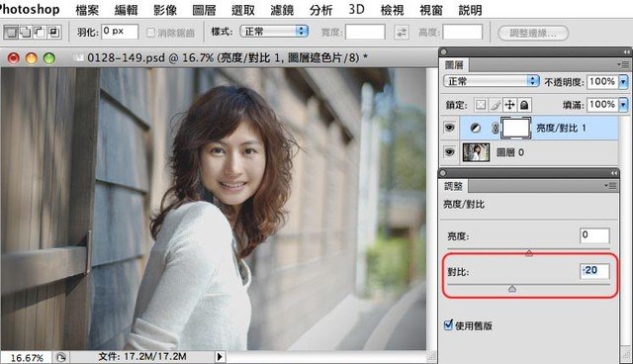Click the 調整 panel close circle icon
Screen dimensions: 633x364
tap(443, 173)
